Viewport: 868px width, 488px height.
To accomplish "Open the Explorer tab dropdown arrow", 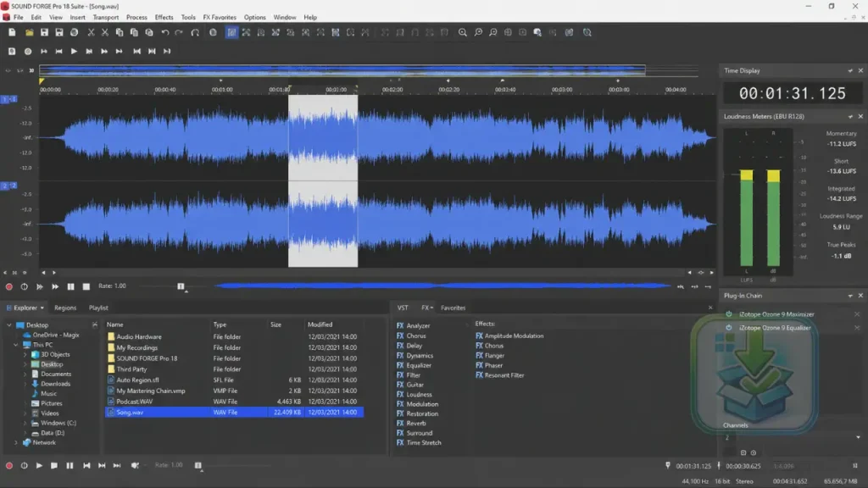I will click(x=42, y=308).
